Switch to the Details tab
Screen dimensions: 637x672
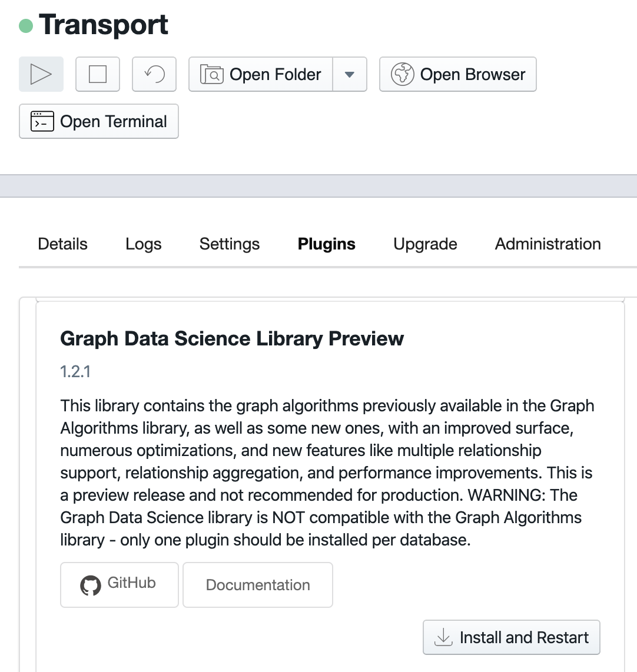[x=62, y=244]
